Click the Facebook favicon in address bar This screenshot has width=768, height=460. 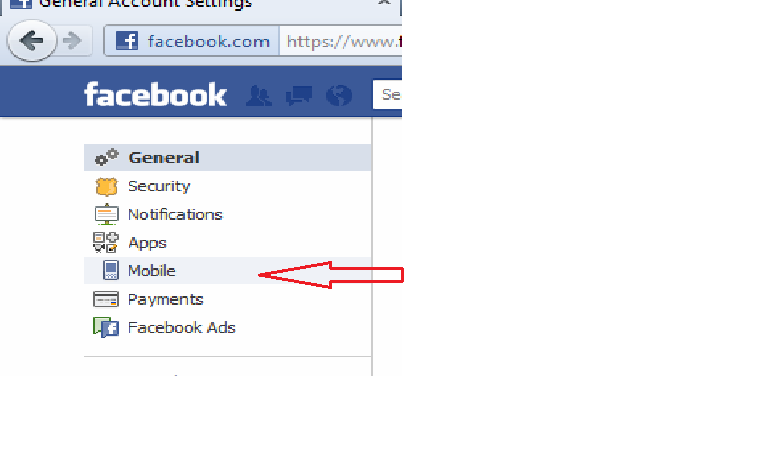tap(127, 41)
